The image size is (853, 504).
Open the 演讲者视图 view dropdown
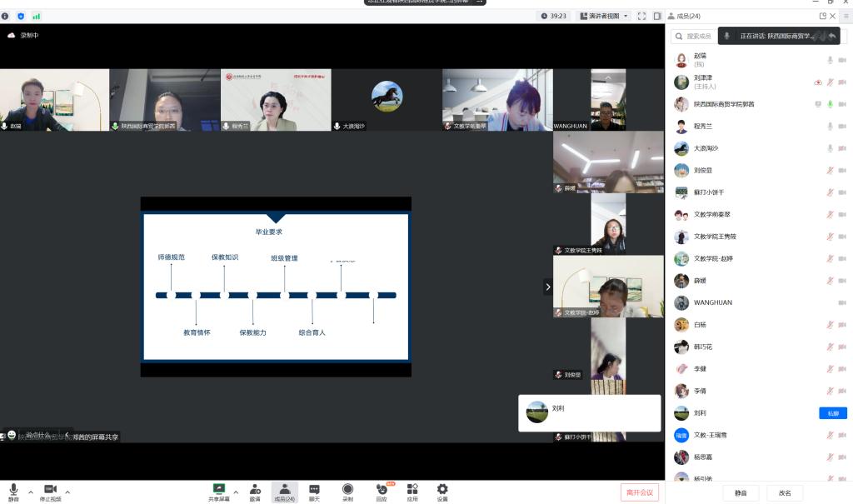(605, 17)
